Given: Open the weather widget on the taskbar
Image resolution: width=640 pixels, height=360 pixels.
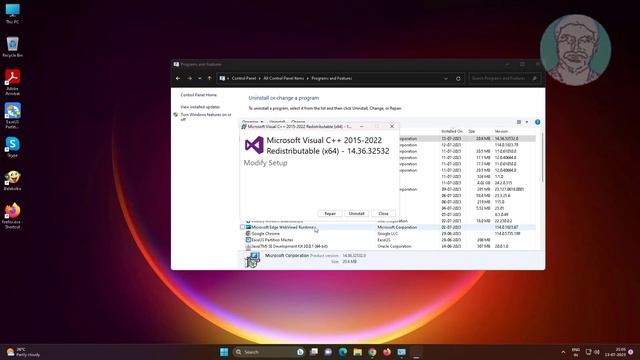Looking at the screenshot, I should (23, 352).
